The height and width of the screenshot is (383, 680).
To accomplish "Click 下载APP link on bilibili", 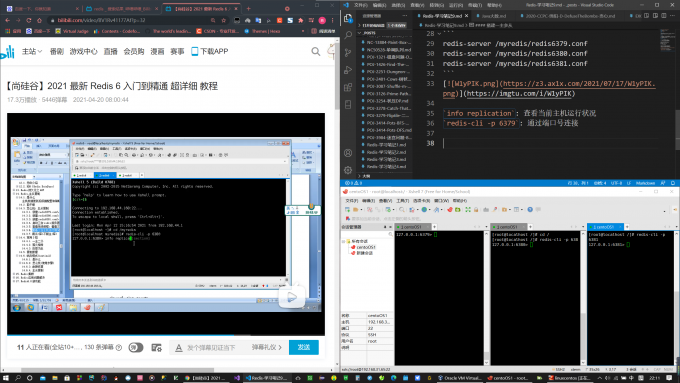I will 210,51.
